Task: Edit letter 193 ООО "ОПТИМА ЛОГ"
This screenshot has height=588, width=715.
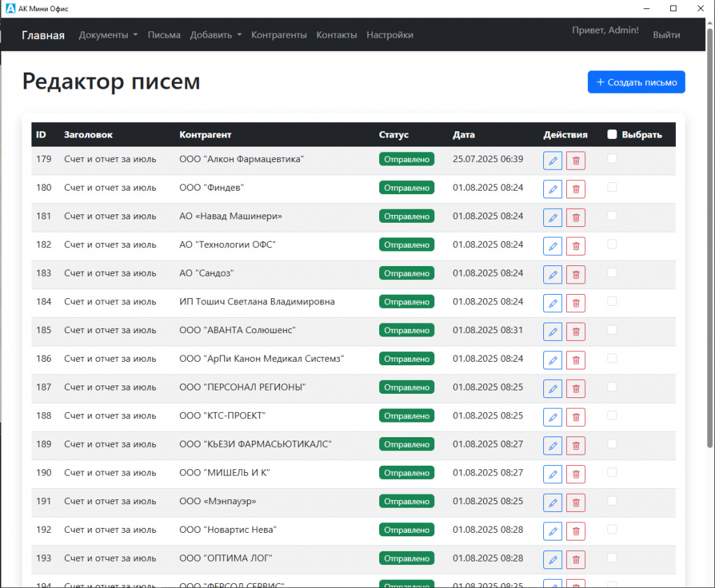Action: (552, 560)
